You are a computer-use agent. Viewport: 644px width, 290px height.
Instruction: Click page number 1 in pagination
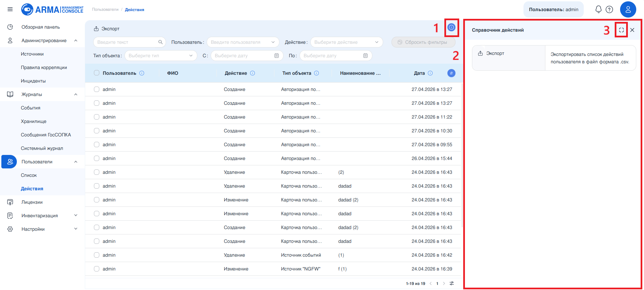coord(437,284)
